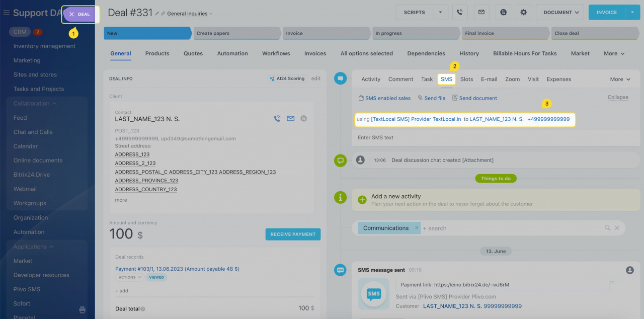This screenshot has height=319, width=644.
Task: Open the email compose toolbar icon
Action: tap(481, 12)
